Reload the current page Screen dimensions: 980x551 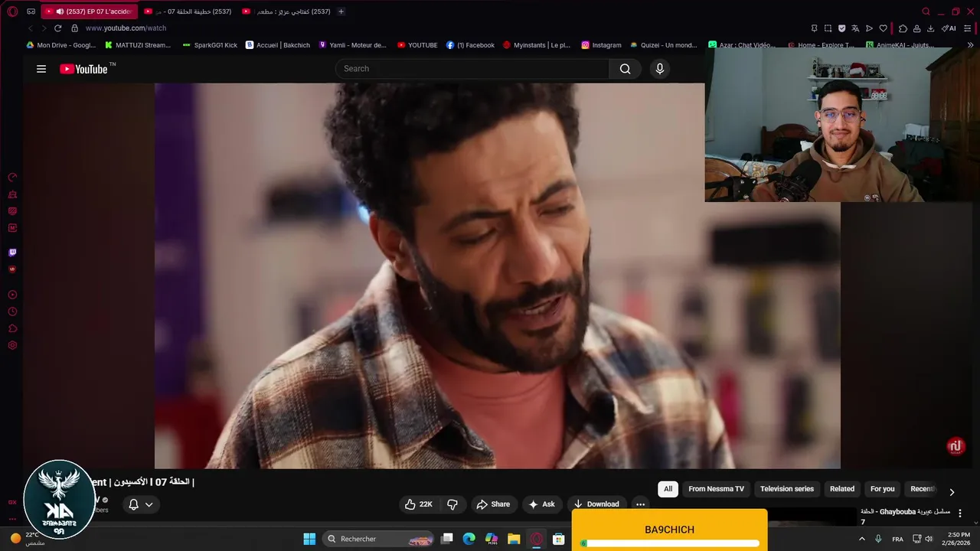pyautogui.click(x=57, y=28)
